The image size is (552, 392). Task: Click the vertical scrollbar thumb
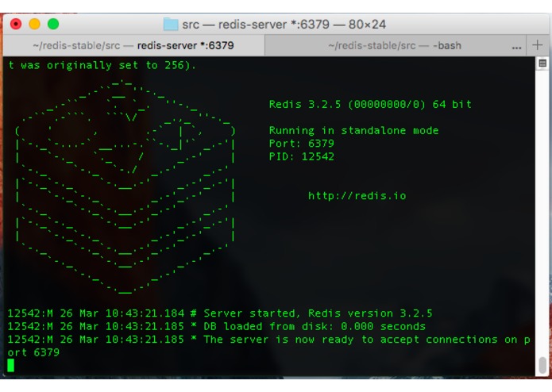(542, 366)
